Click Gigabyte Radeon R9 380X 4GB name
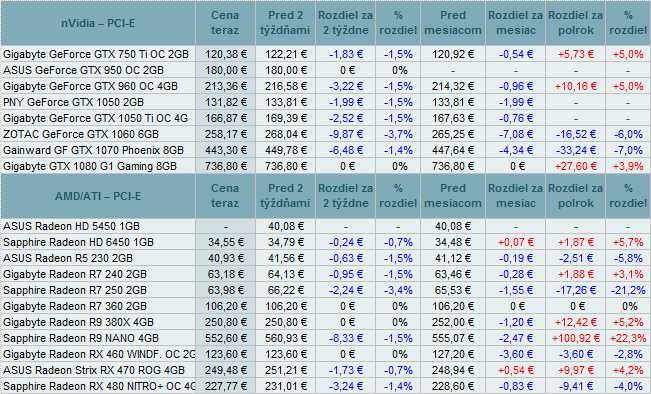Viewport: 651px width, 394px height. [78, 322]
